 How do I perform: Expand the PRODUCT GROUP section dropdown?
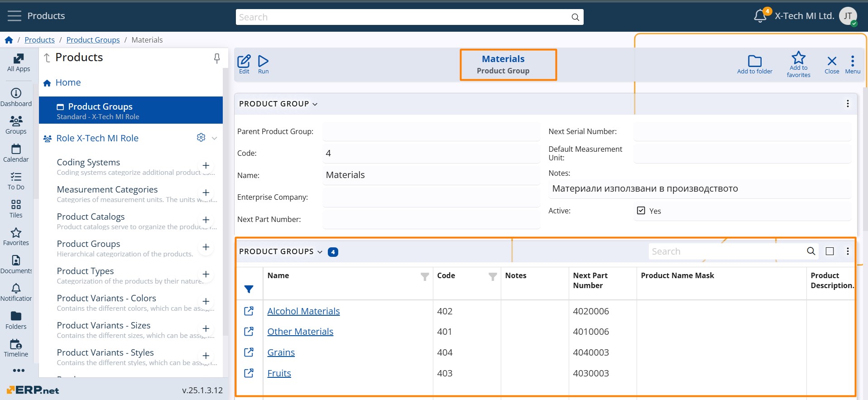[315, 104]
